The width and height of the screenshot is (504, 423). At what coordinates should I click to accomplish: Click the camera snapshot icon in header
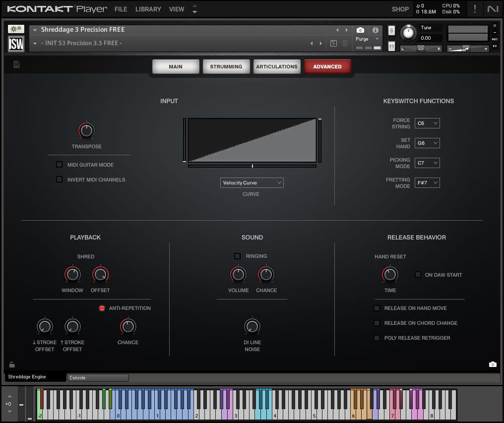tap(360, 30)
